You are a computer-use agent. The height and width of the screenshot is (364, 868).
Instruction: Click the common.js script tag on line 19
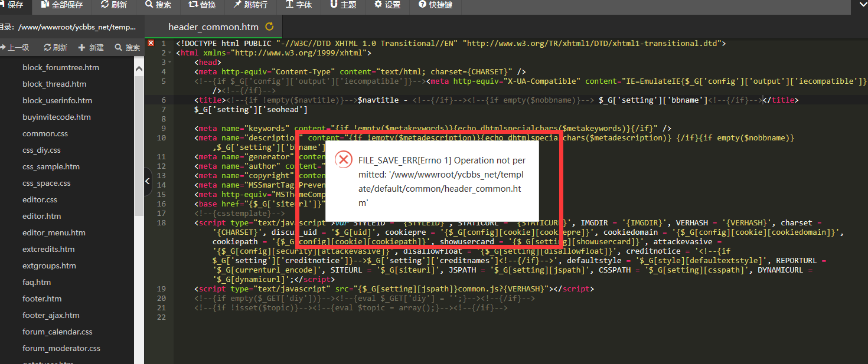tap(394, 288)
